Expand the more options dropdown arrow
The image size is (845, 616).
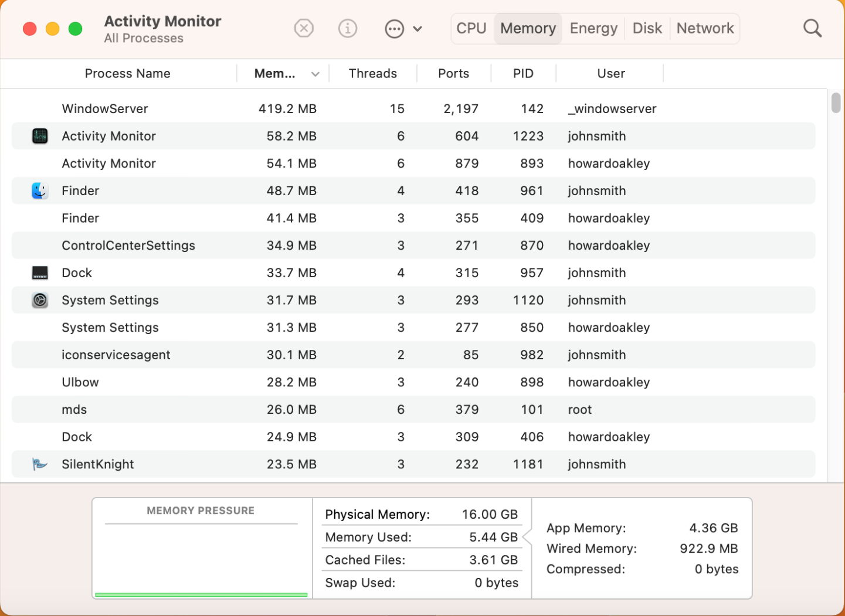coord(418,28)
